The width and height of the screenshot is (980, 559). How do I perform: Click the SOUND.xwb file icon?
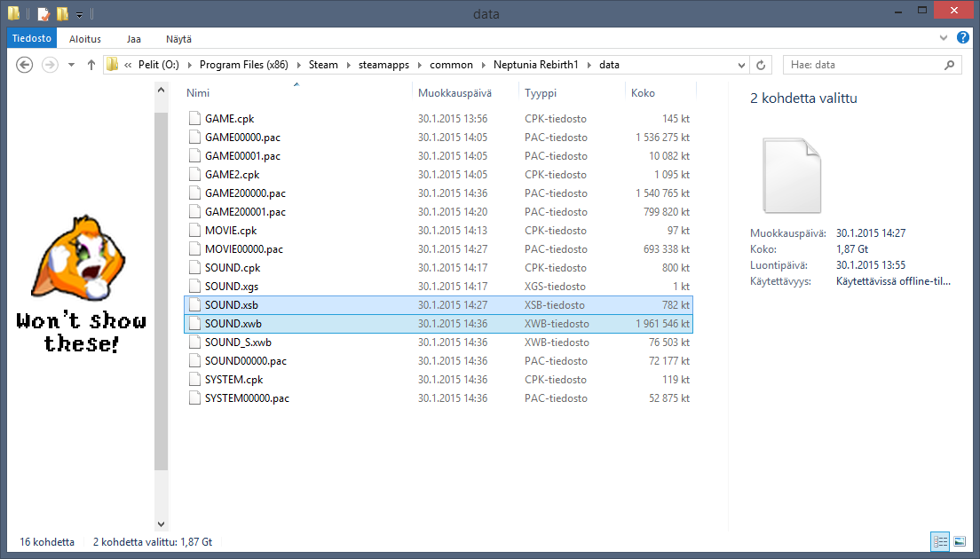pyautogui.click(x=195, y=324)
